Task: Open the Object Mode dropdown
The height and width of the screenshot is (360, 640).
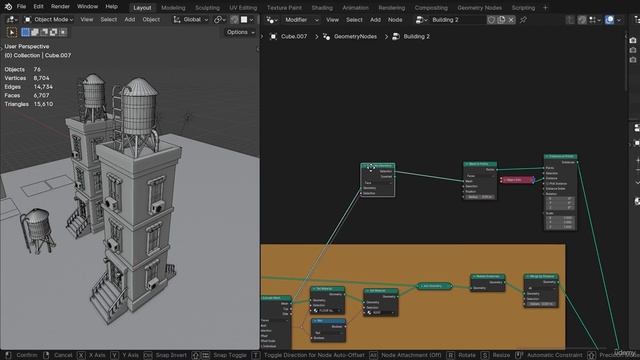Action: 48,20
